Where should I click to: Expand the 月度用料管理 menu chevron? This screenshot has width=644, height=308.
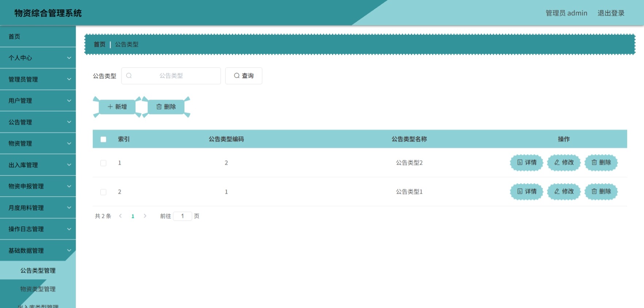point(69,208)
